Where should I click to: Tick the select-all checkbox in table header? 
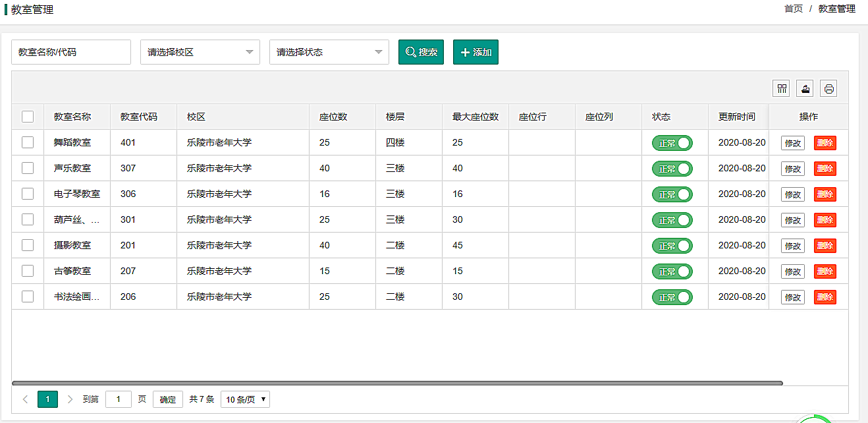point(28,117)
